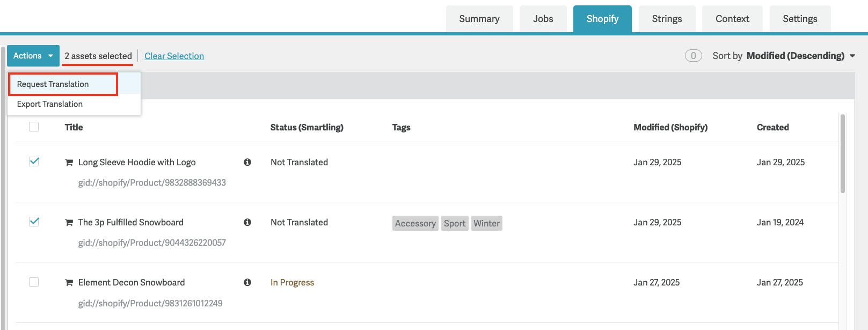Check the Element Decon Snowboard row
The width and height of the screenshot is (868, 330).
coord(34,282)
